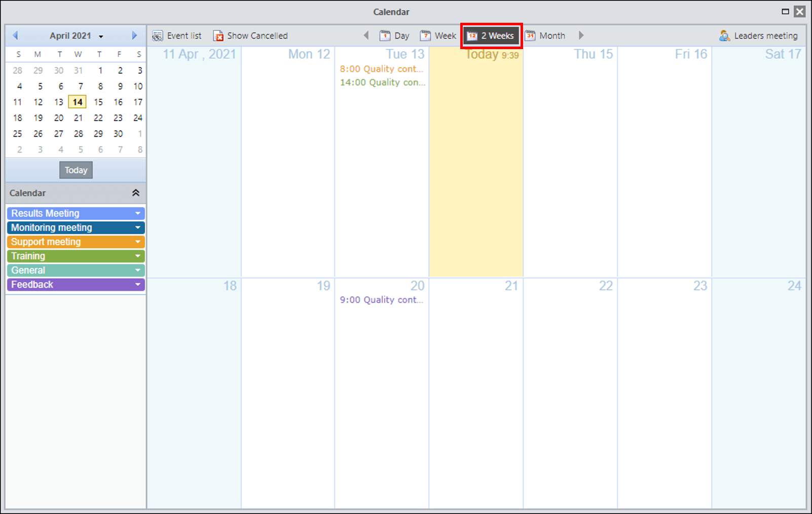Open Leaders meeting calendar
812x514 pixels.
758,36
